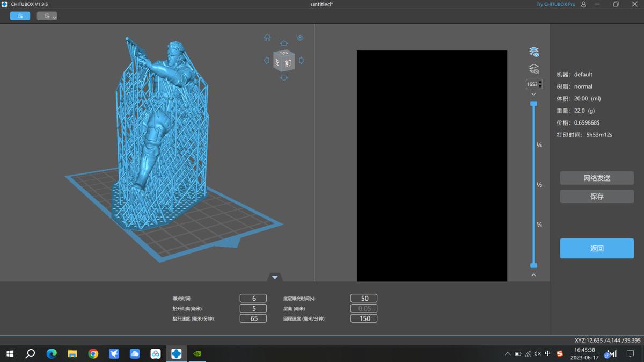Click the perspective view eye icon
Screen dimensions: 644x362
click(x=300, y=38)
